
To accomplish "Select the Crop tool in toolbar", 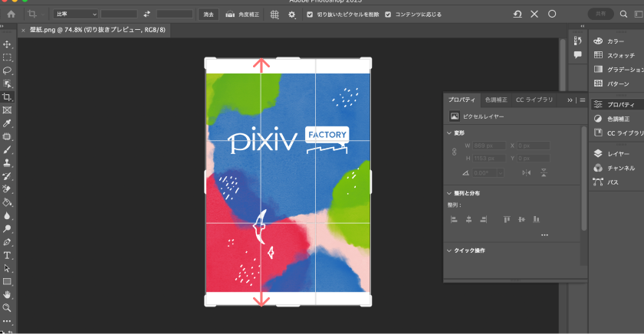I will point(7,97).
